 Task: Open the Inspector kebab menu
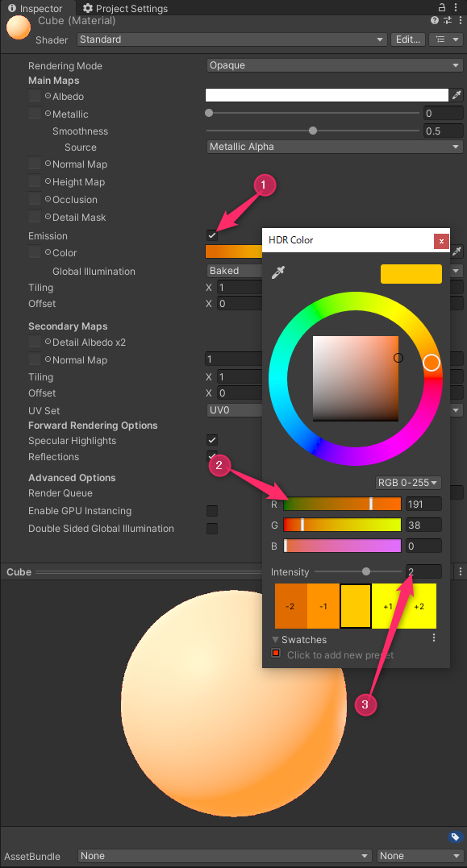point(457,7)
